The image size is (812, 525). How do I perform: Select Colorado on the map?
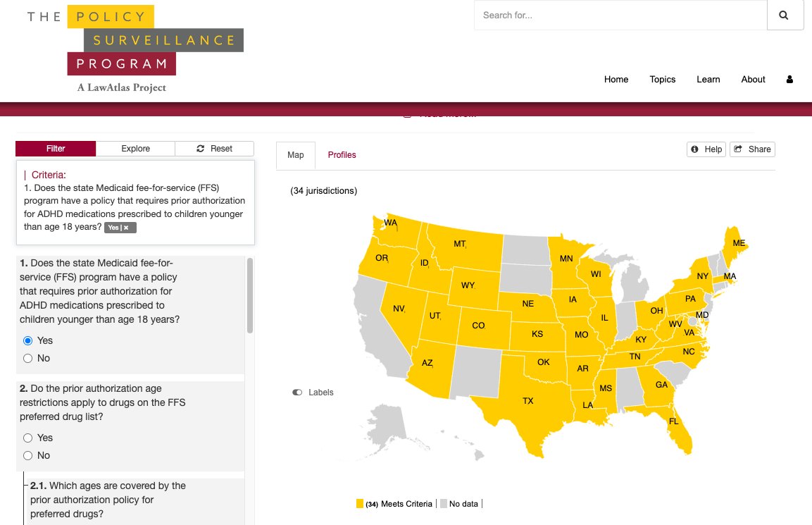(x=485, y=328)
